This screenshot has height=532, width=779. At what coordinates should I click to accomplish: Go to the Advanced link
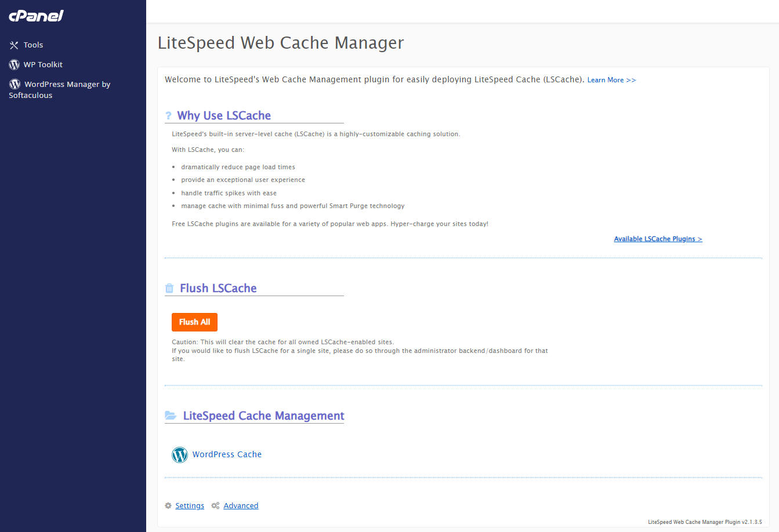tap(241, 506)
